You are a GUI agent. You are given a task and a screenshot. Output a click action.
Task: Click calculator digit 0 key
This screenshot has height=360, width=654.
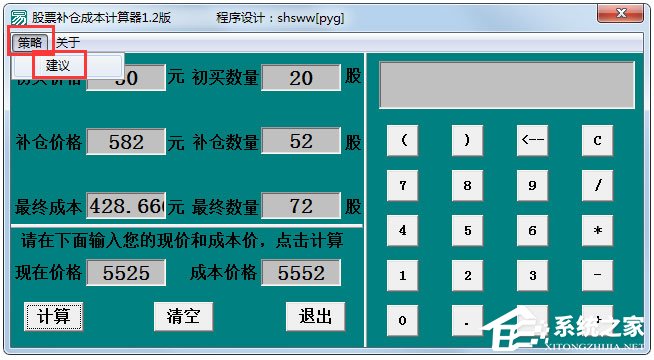[402, 320]
